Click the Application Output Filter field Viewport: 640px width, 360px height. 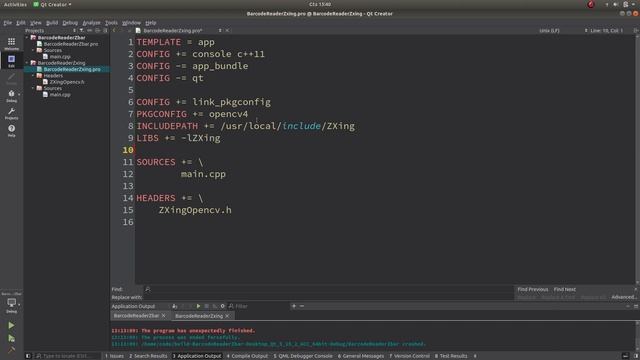click(x=258, y=306)
